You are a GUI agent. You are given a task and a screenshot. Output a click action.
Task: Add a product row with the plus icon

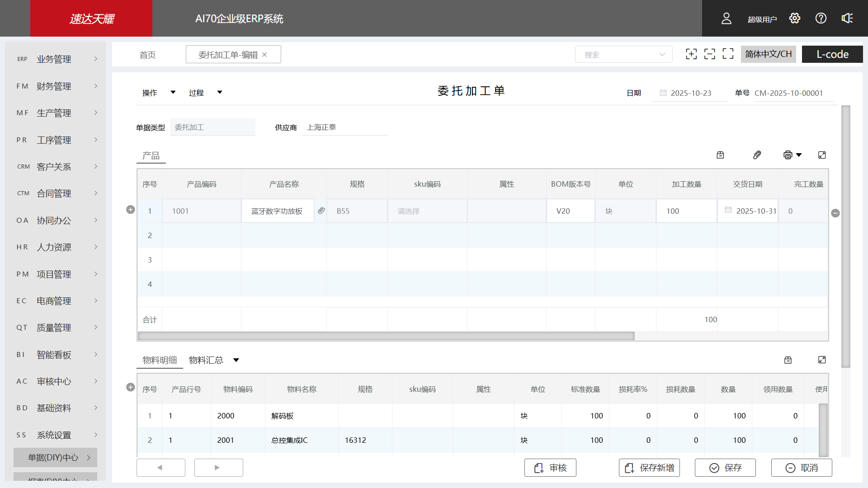(130, 209)
